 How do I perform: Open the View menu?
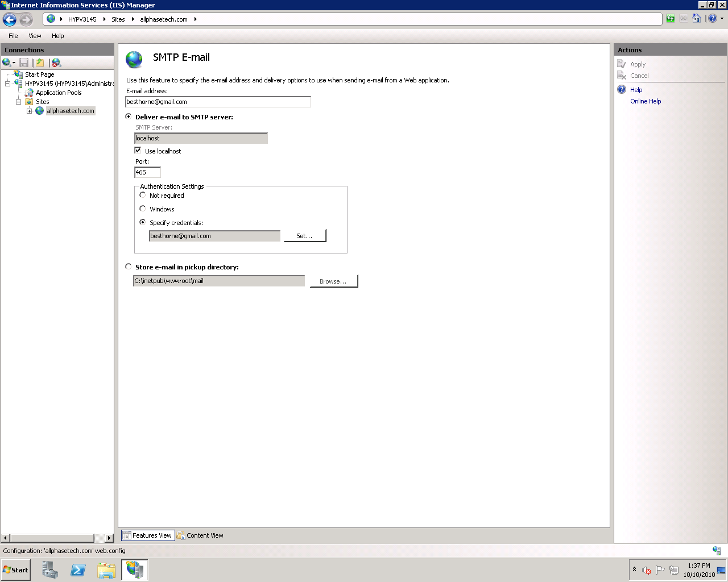[x=35, y=36]
